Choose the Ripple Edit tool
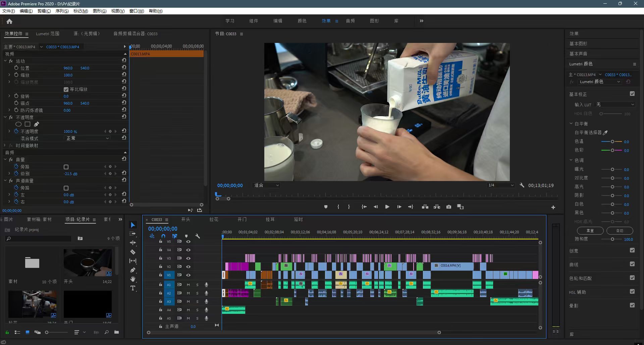 [x=133, y=243]
